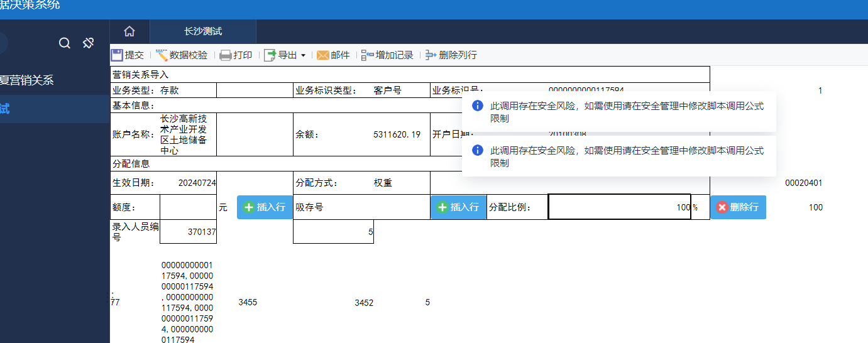
Task: Click the 基本信息 section row
Action: click(410, 105)
